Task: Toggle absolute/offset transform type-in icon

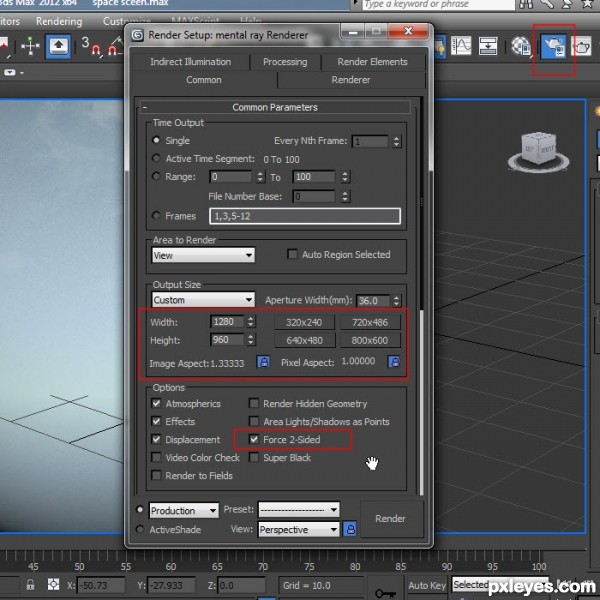Action: (x=53, y=584)
